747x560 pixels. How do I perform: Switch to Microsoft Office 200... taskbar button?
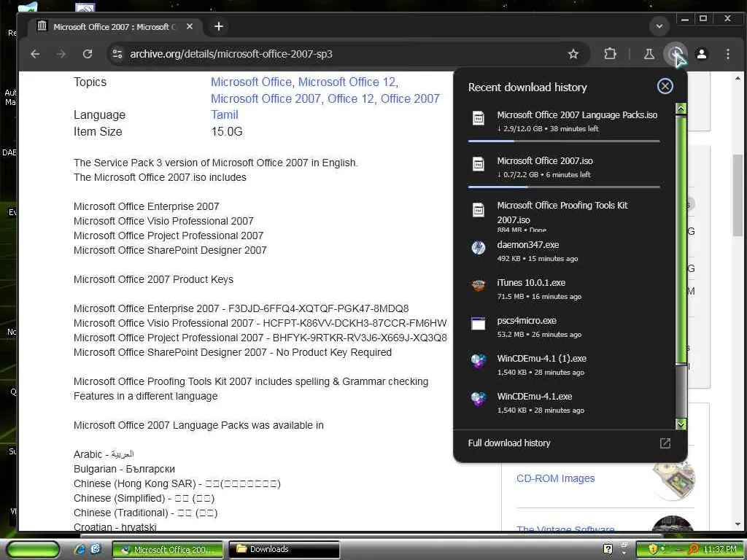[x=167, y=549]
